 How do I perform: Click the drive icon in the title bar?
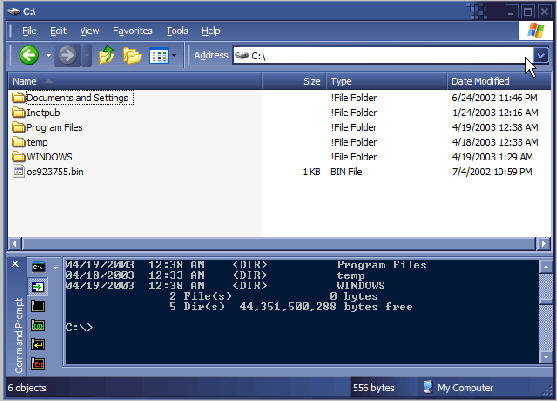pos(14,12)
